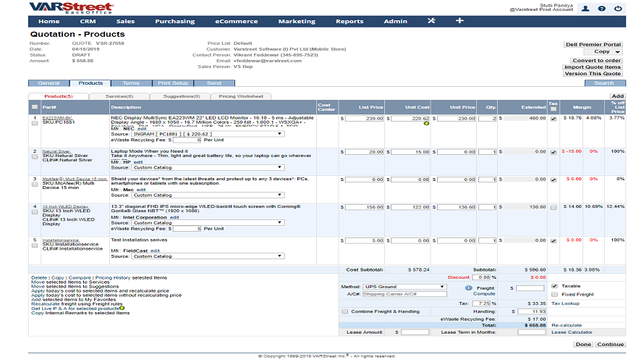644x362 pixels.
Task: Click edit link next to Mfr HP
Action: coord(138,162)
